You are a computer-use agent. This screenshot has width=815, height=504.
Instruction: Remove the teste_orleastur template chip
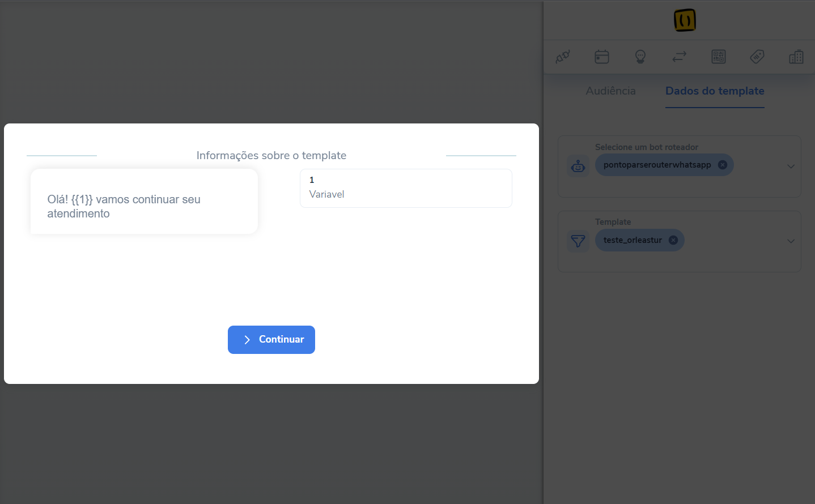click(673, 240)
